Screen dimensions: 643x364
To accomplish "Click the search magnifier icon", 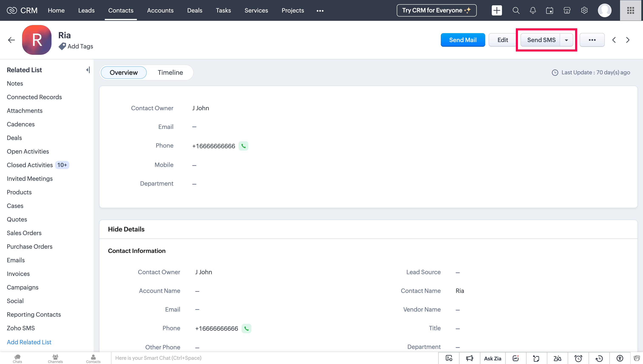I will click(x=516, y=10).
